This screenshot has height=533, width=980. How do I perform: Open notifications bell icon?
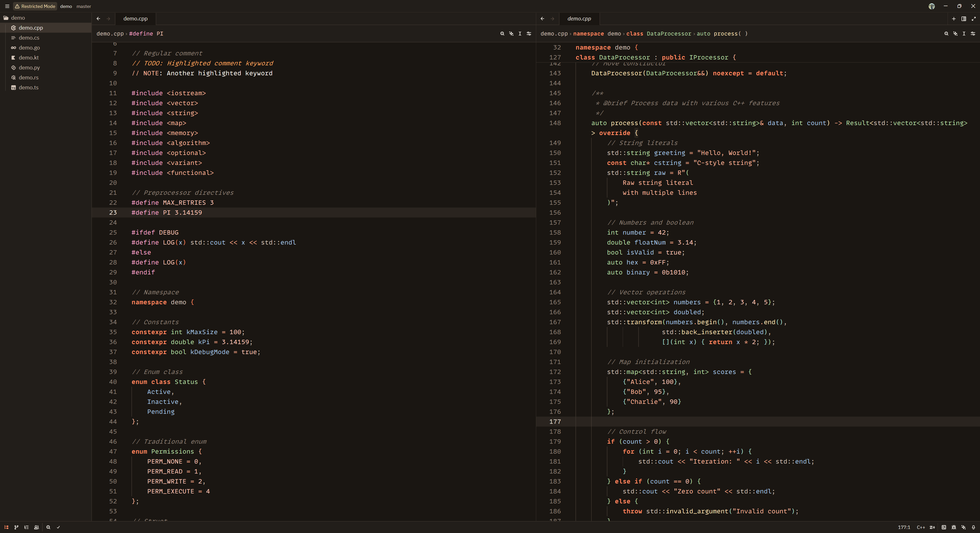click(x=974, y=527)
